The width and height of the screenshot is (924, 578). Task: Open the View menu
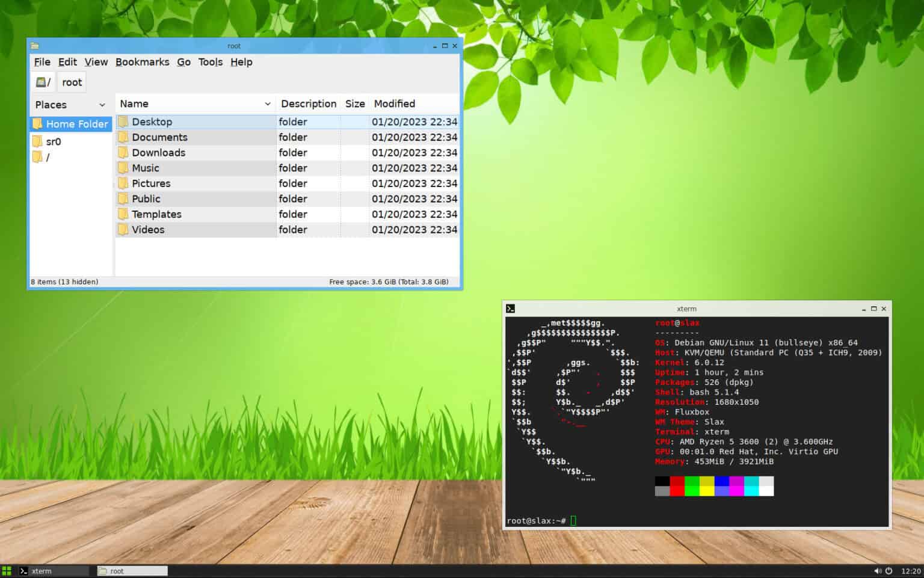coord(96,62)
